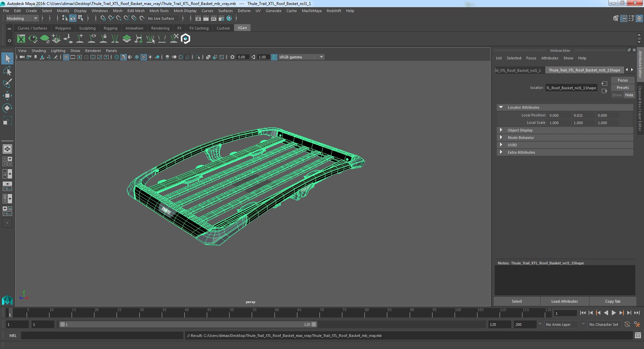Click the Presets button
The height and width of the screenshot is (349, 644).
(x=623, y=88)
